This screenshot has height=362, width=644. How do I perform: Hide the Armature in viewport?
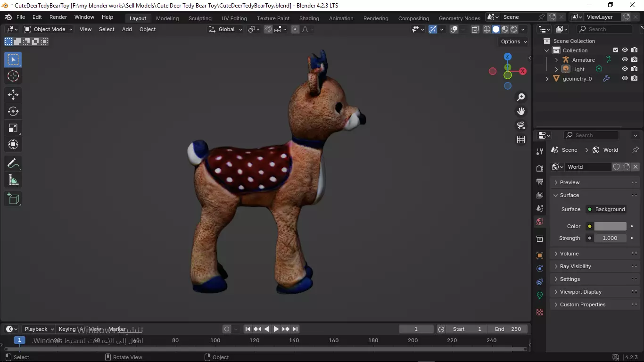(625, 60)
